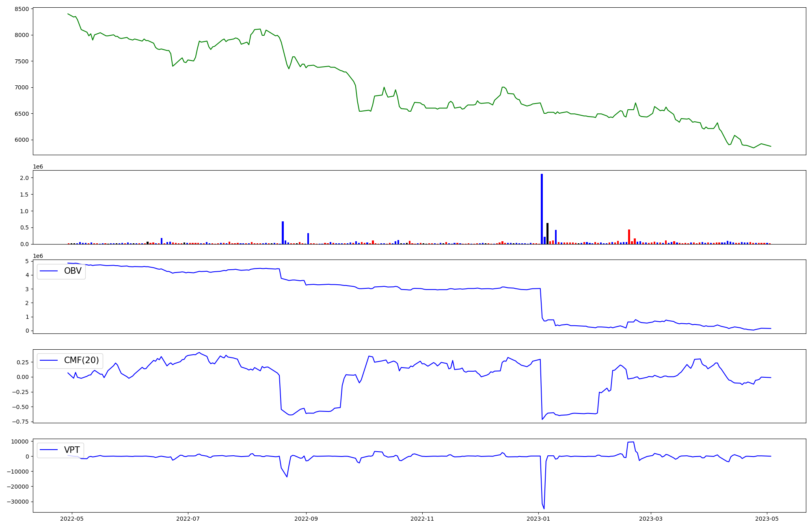Click the tall black volume bar
The width and height of the screenshot is (812, 528).
click(547, 234)
